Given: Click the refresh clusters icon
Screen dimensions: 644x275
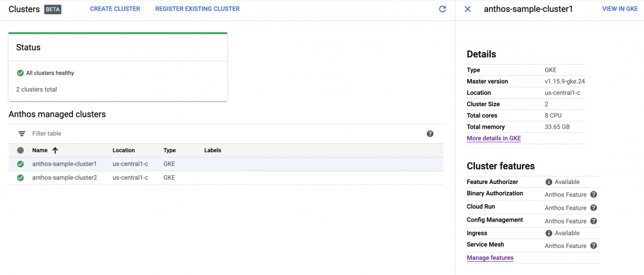Looking at the screenshot, I should 442,9.
